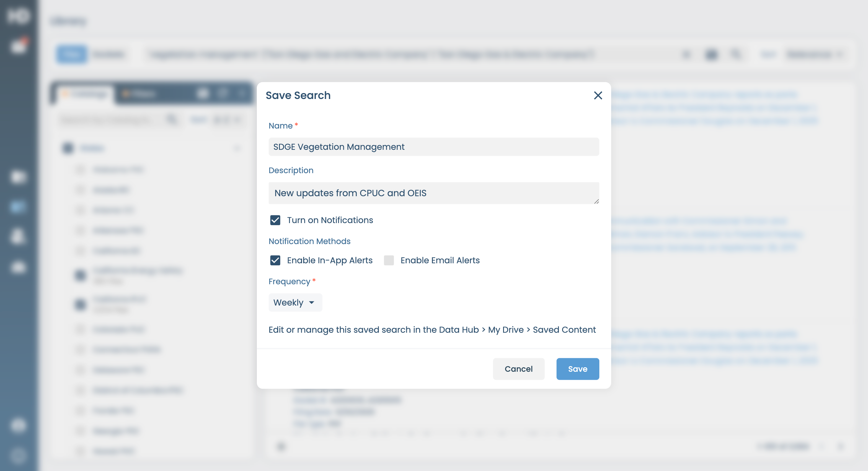This screenshot has width=868, height=471.
Task: Open the Weekly frequency dropdown
Action: [x=295, y=302]
